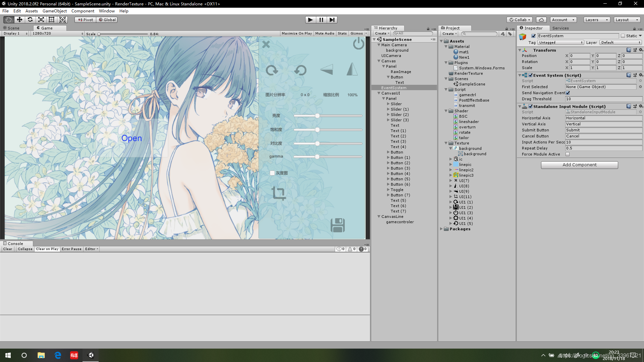Viewport: 644px width, 362px height.
Task: Click the Project search-by-type icon
Action: coord(503,34)
